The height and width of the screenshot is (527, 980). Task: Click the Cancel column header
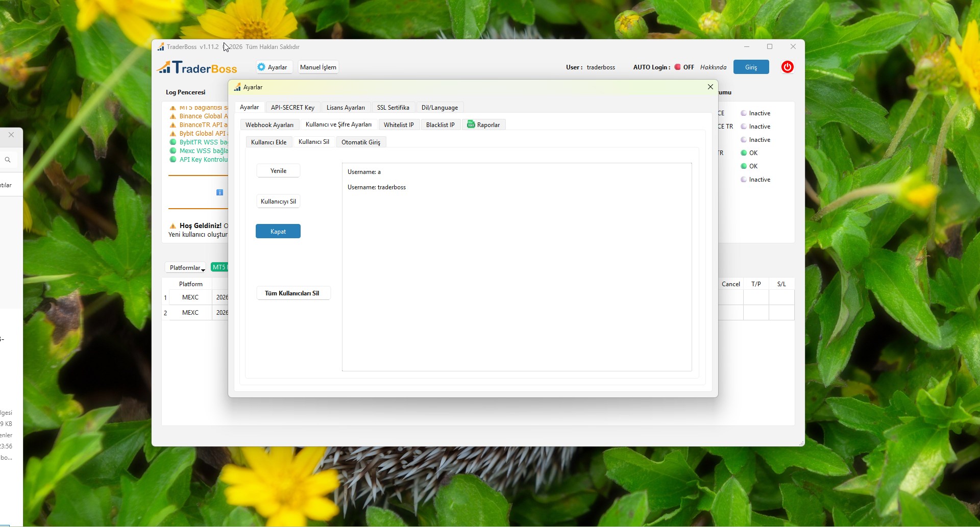tap(730, 284)
